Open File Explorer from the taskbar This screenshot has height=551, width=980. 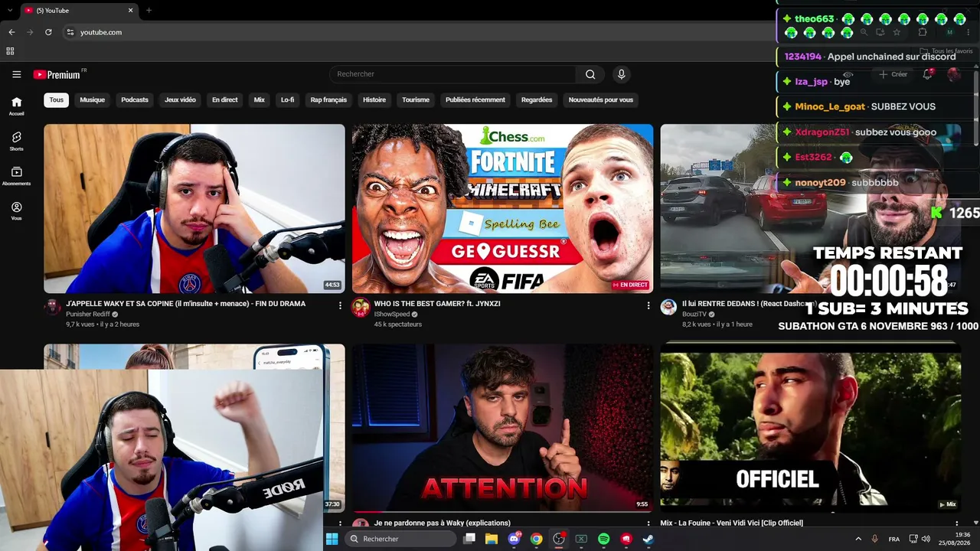point(491,539)
